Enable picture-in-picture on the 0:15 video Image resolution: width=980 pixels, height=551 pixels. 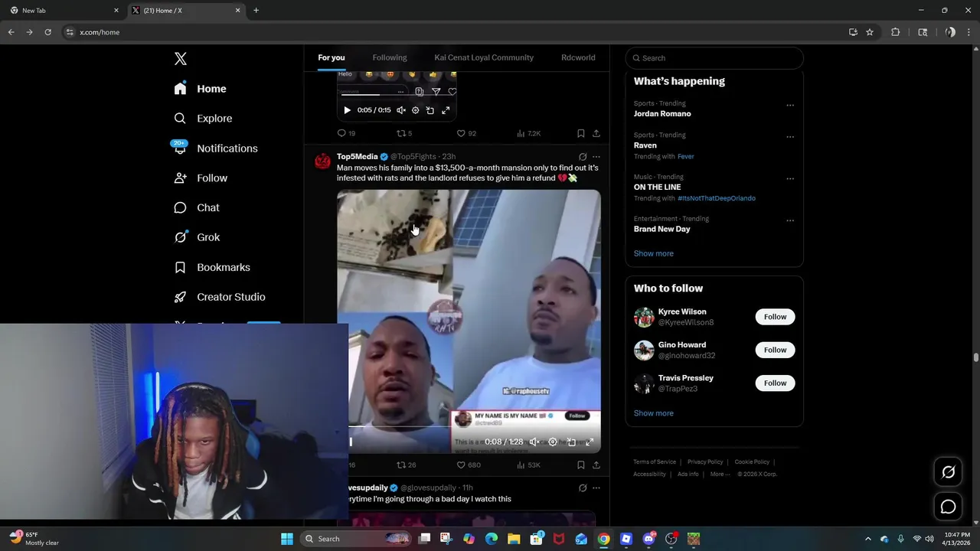[430, 110]
